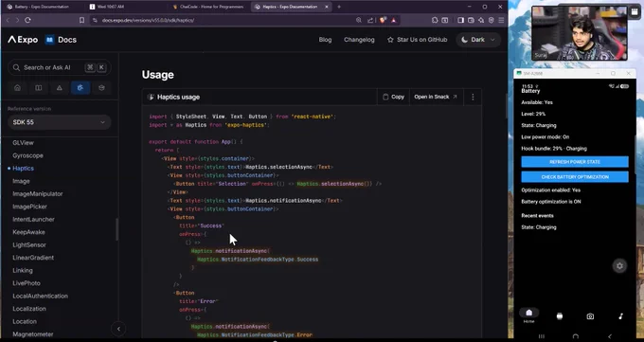Open LightSensor in the sidebar list
Image resolution: width=644 pixels, height=342 pixels.
point(29,244)
